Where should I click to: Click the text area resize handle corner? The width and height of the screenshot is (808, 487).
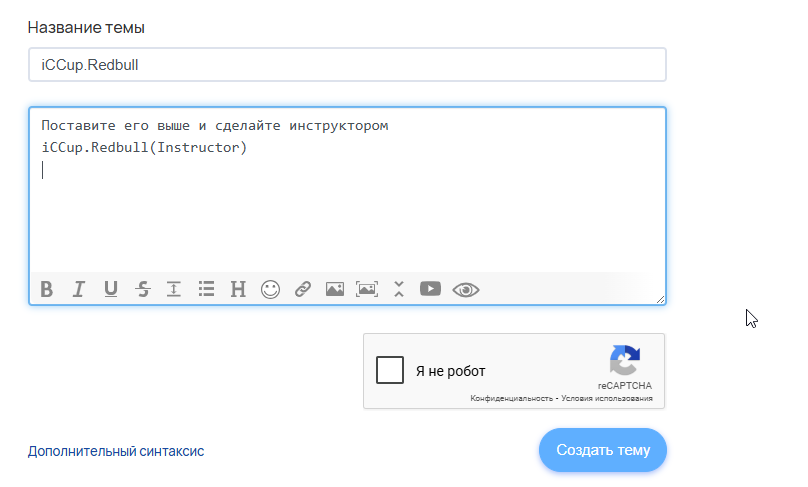click(x=661, y=299)
